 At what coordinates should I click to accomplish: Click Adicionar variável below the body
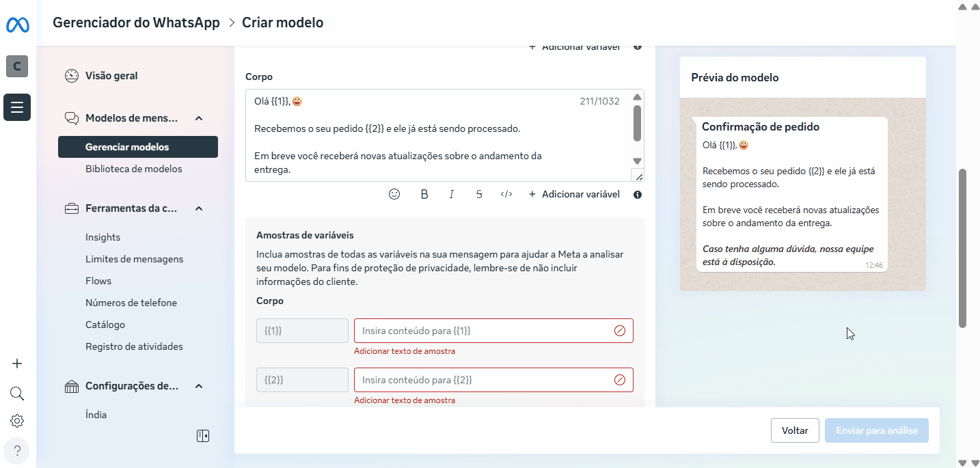tap(574, 194)
